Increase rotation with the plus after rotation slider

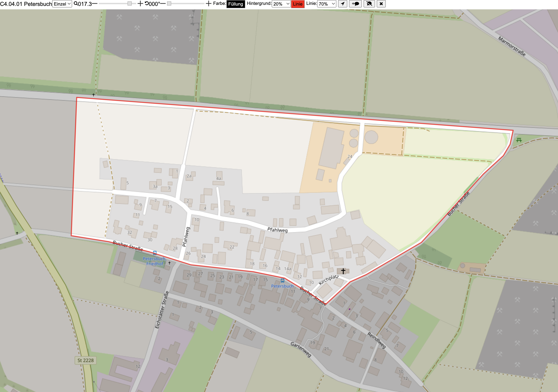208,4
